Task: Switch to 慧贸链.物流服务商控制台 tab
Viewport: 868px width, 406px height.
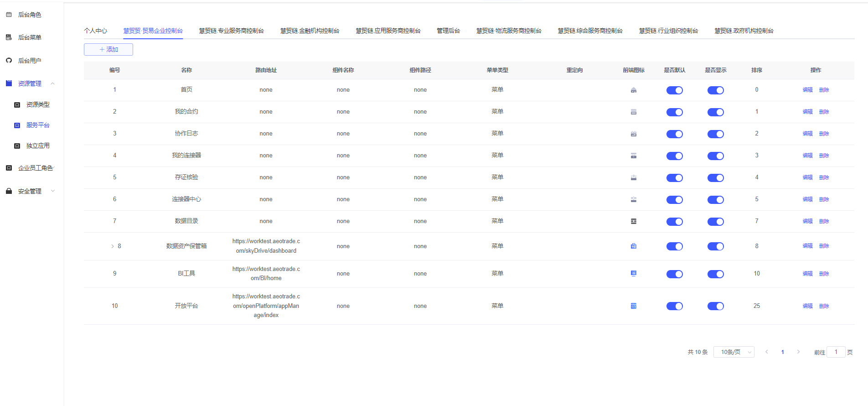Action: (x=509, y=31)
